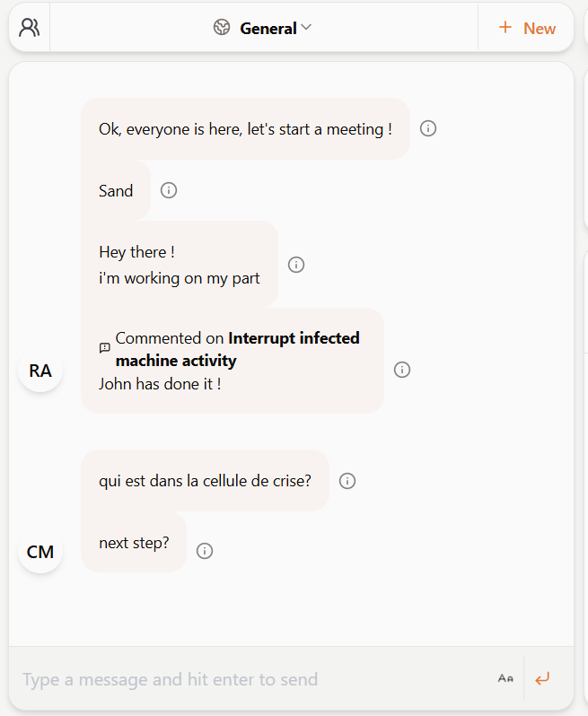The width and height of the screenshot is (588, 716).
Task: Click the message input field
Action: click(251, 679)
